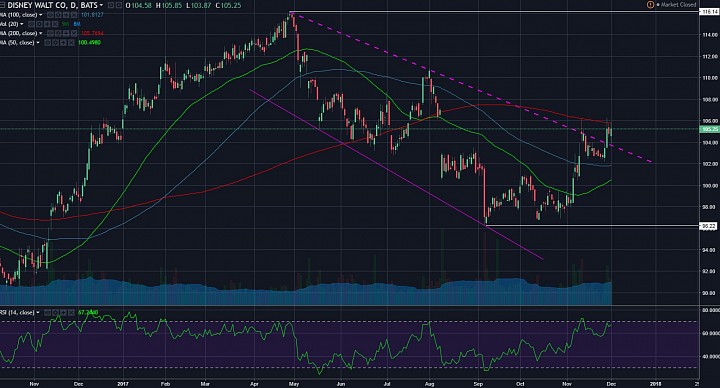
Task: Click the RSI (14, close) legend label
Action: (17, 312)
